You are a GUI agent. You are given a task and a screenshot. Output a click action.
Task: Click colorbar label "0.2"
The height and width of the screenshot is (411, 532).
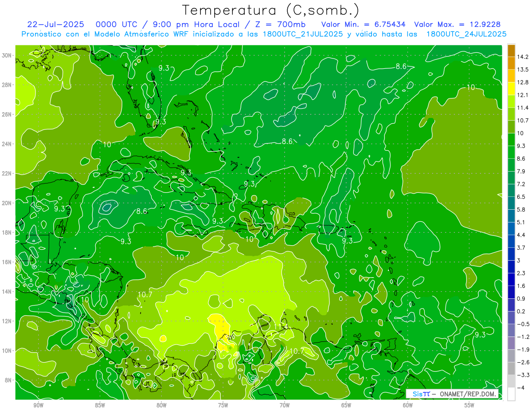pyautogui.click(x=521, y=311)
